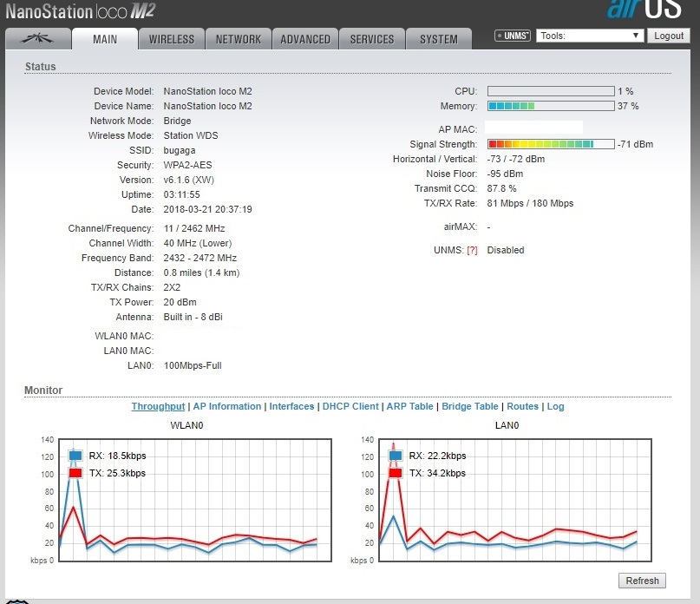Image resolution: width=700 pixels, height=604 pixels.
Task: Open the Bridge Table link
Action: pyautogui.click(x=469, y=406)
